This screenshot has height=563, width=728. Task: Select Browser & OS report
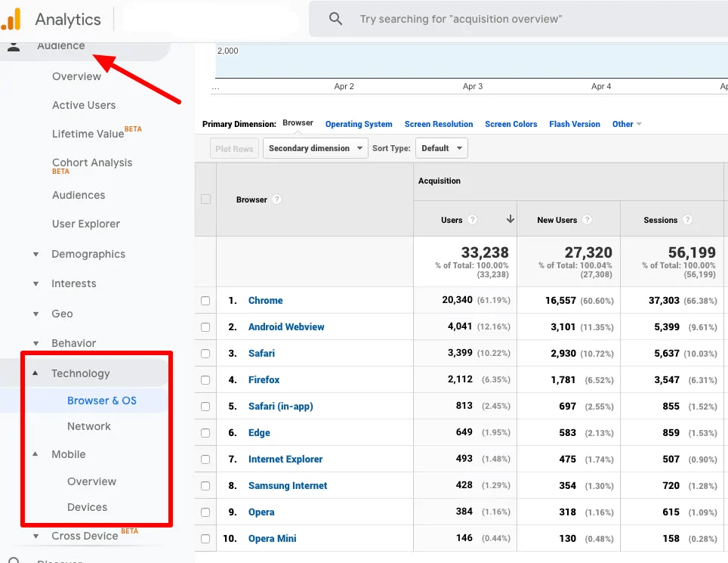pyautogui.click(x=102, y=401)
